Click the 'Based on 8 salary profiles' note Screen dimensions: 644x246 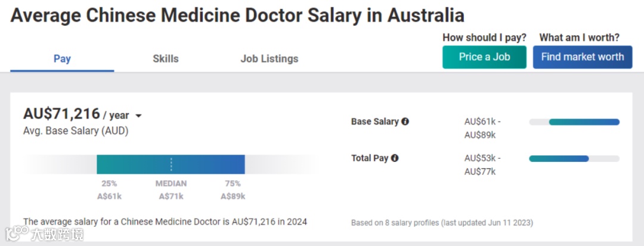[442, 223]
